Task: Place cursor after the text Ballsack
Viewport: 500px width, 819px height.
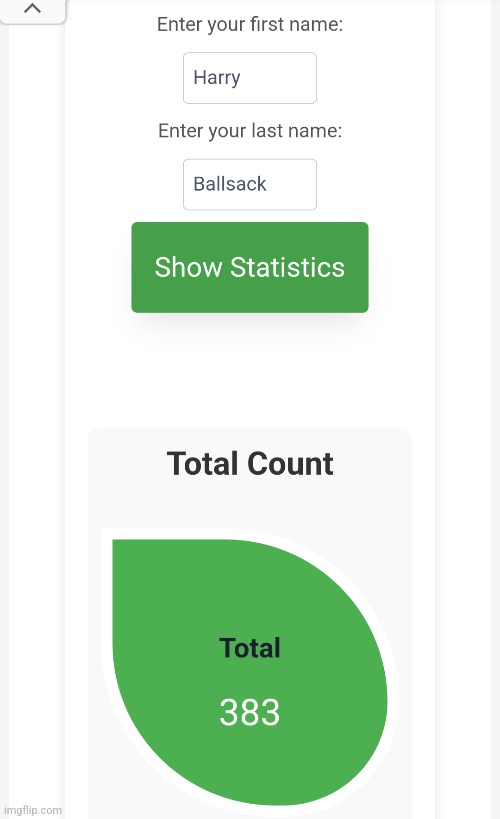Action: click(x=268, y=184)
